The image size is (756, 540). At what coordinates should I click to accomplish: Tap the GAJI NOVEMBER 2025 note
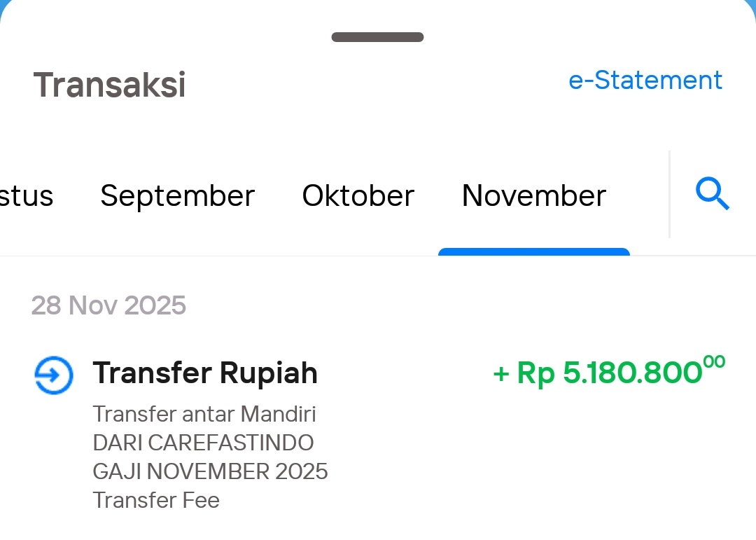[x=210, y=471]
